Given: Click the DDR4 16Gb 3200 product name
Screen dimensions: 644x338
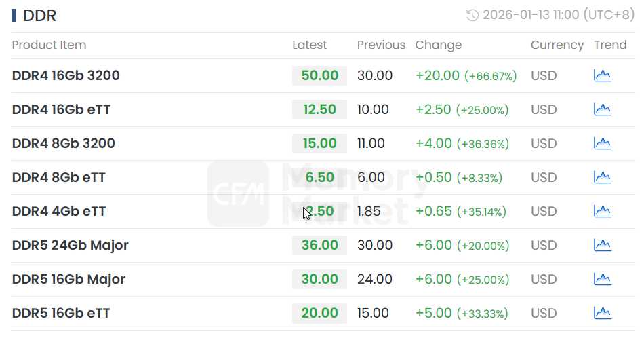Looking at the screenshot, I should point(66,75).
